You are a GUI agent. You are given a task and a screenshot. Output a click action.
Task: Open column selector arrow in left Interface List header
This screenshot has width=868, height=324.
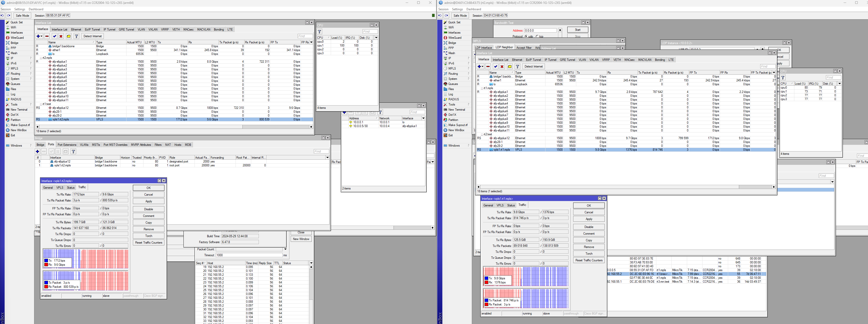click(311, 42)
